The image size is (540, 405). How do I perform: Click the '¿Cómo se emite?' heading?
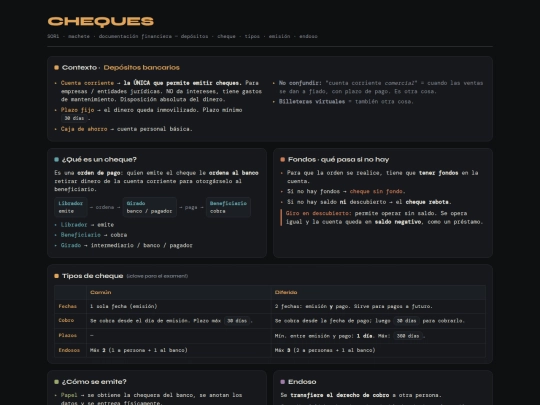pyautogui.click(x=94, y=382)
